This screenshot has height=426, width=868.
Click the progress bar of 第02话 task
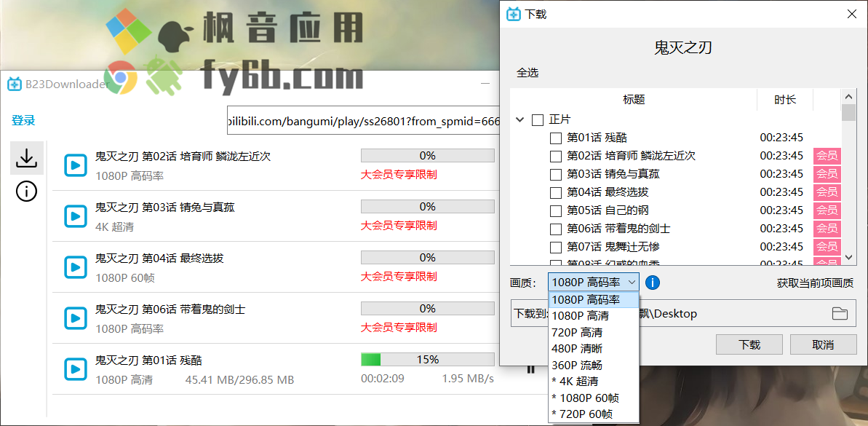pyautogui.click(x=427, y=156)
